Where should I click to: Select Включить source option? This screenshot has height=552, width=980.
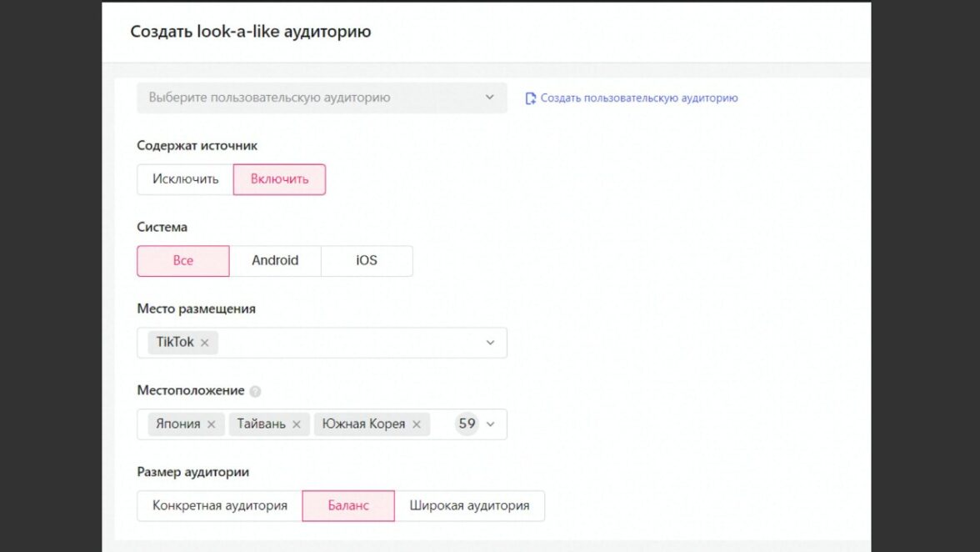tap(279, 179)
